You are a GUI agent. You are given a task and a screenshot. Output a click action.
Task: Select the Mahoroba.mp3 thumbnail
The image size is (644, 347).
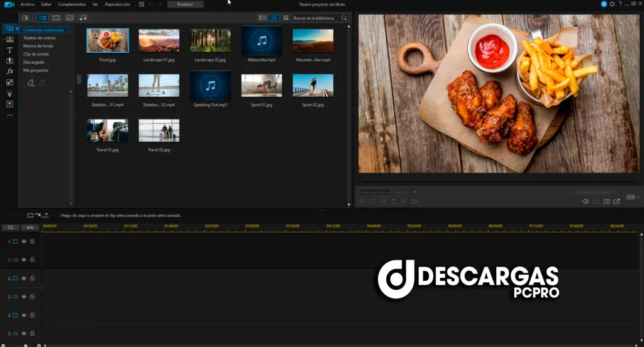tap(262, 40)
